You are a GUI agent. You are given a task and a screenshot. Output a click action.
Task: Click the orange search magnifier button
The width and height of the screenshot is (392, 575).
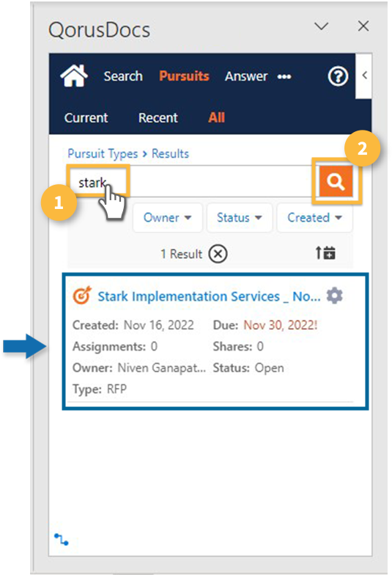tap(336, 181)
